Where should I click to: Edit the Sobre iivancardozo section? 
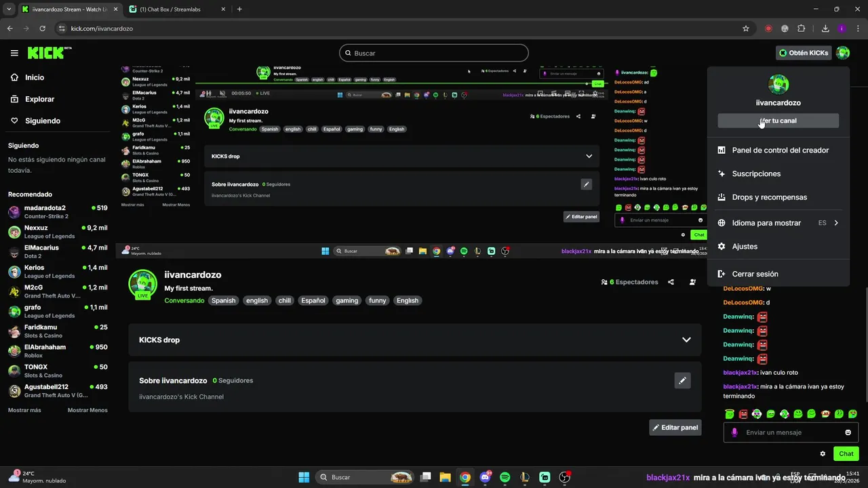(682, 380)
